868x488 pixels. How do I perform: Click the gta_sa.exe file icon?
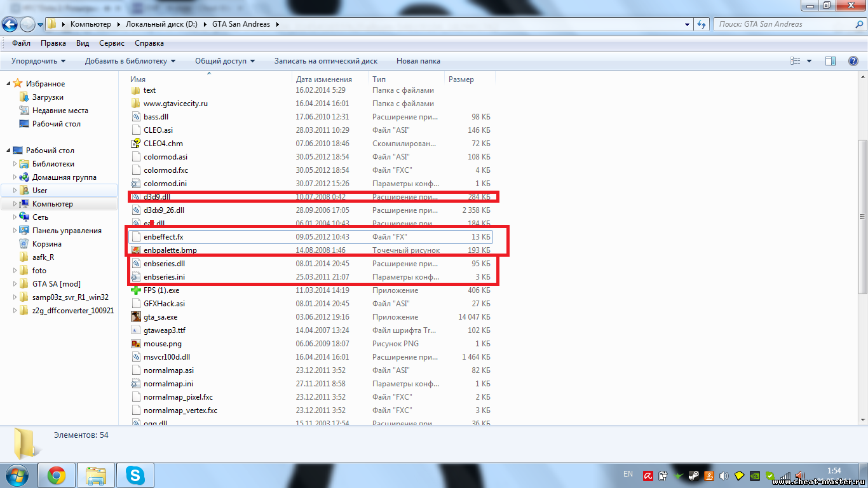click(136, 317)
